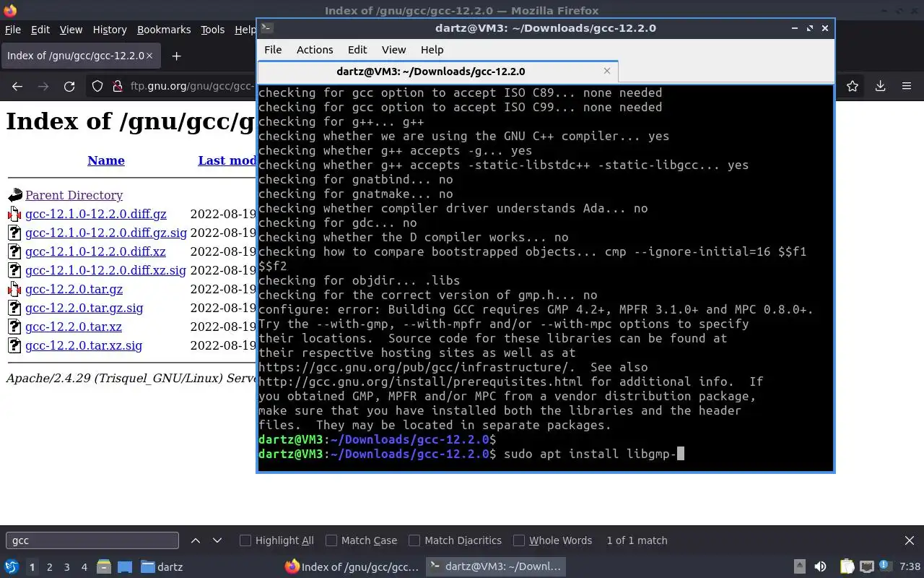Sort listing by Last modified column

click(x=227, y=160)
